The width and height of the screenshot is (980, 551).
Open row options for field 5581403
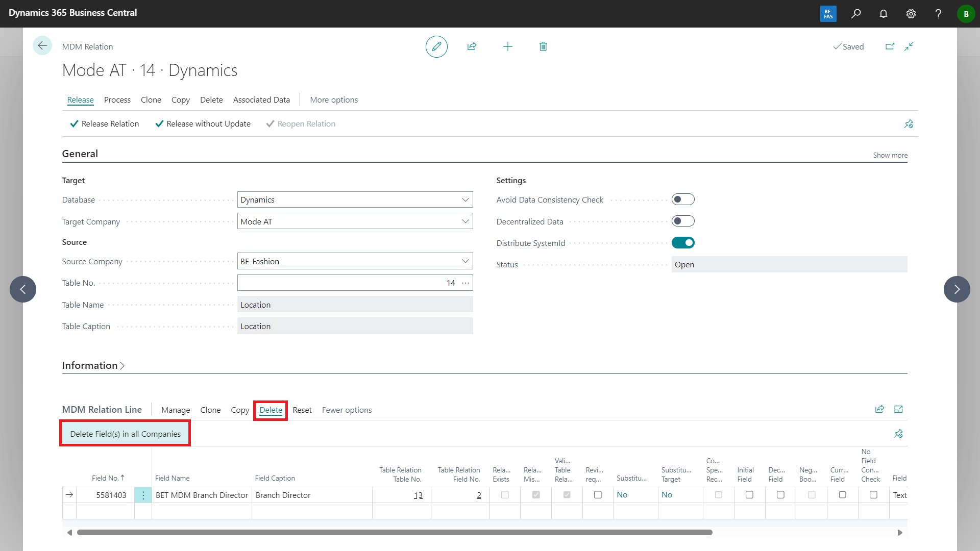(x=143, y=495)
